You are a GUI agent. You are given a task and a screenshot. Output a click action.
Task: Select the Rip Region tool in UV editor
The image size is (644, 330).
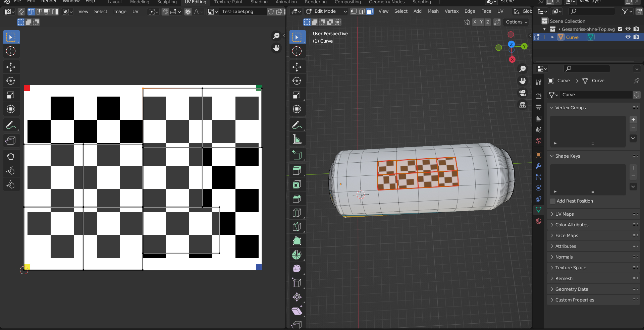coord(11,141)
